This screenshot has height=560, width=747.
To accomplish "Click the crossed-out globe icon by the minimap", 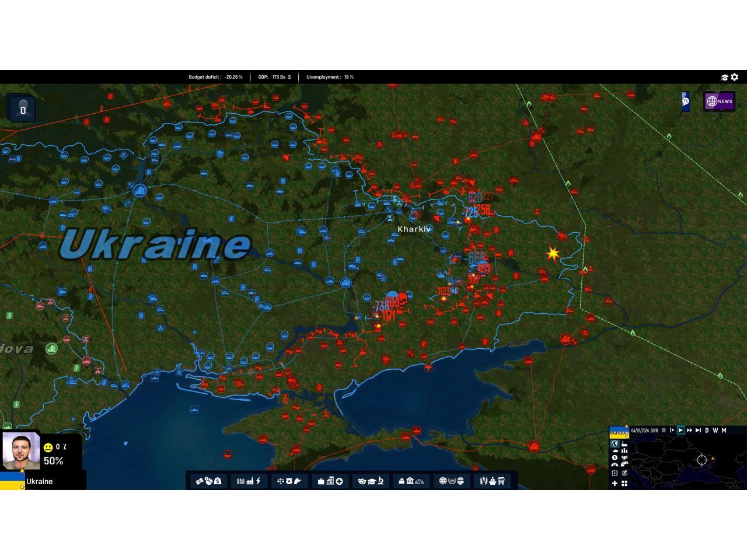I will pos(624,473).
